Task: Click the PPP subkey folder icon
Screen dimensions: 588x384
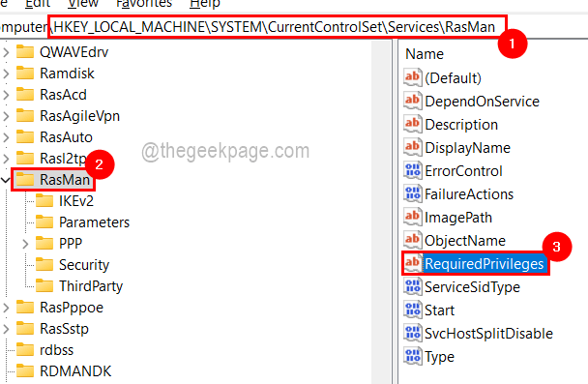Action: [x=44, y=243]
